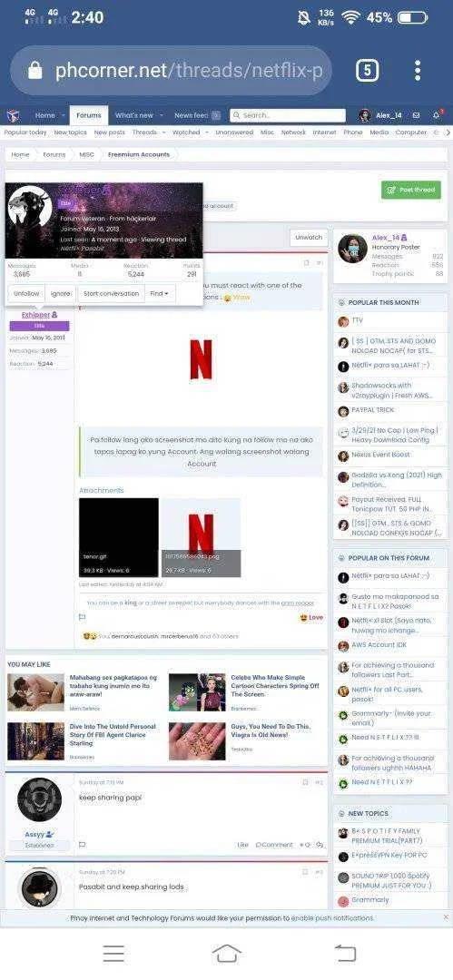Click the Love reaction on first post

(x=311, y=618)
